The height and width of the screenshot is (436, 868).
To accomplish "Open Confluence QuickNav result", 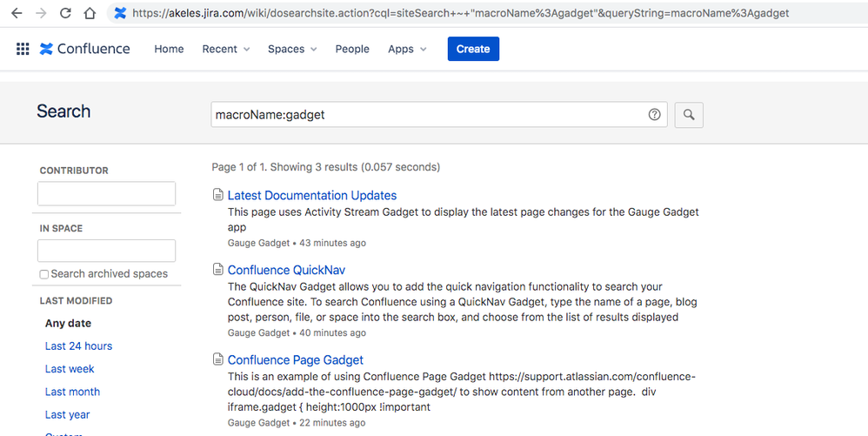I will [x=287, y=270].
